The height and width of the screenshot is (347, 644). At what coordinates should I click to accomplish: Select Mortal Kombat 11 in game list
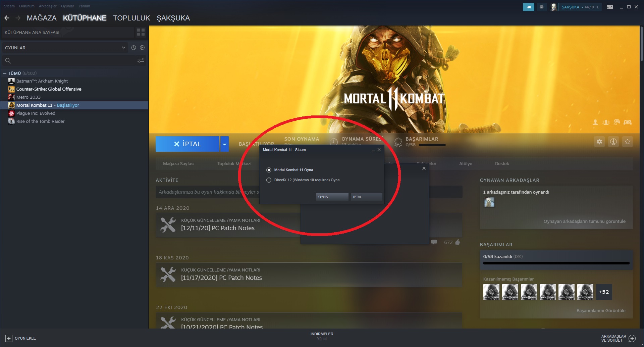point(74,105)
